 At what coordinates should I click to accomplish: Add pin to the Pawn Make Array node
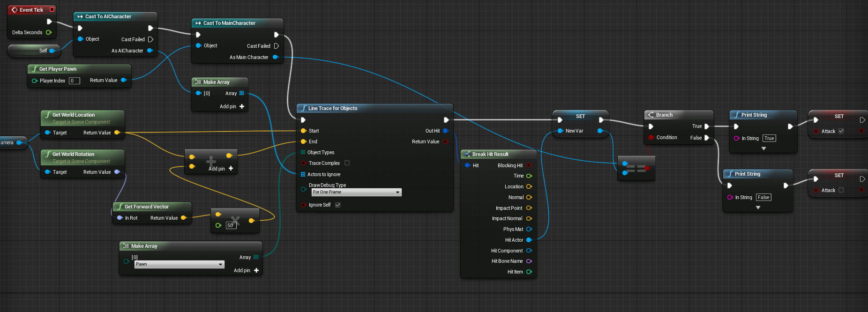click(x=246, y=270)
